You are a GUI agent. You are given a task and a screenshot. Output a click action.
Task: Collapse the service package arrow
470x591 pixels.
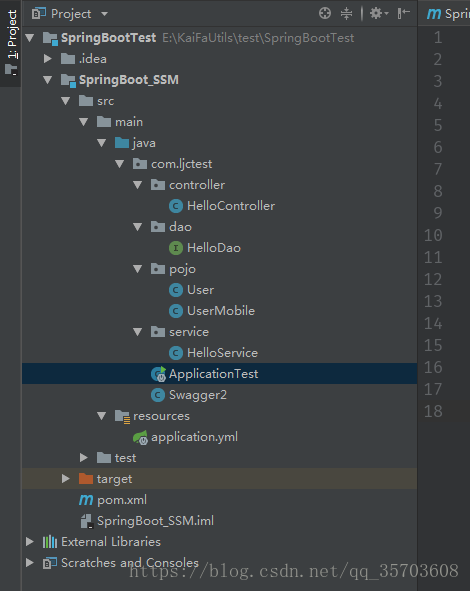pos(138,332)
